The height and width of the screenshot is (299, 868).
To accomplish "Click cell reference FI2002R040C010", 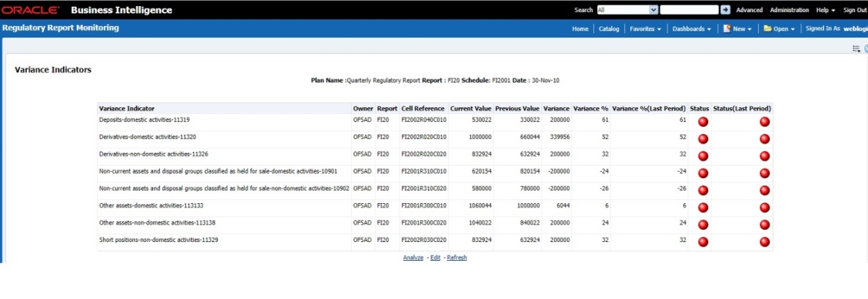I will [x=424, y=119].
